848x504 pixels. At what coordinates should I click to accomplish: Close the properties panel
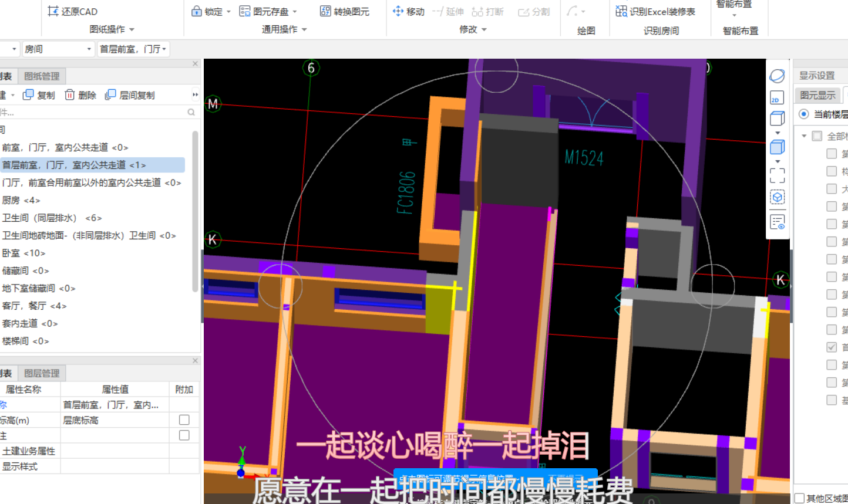[196, 360]
